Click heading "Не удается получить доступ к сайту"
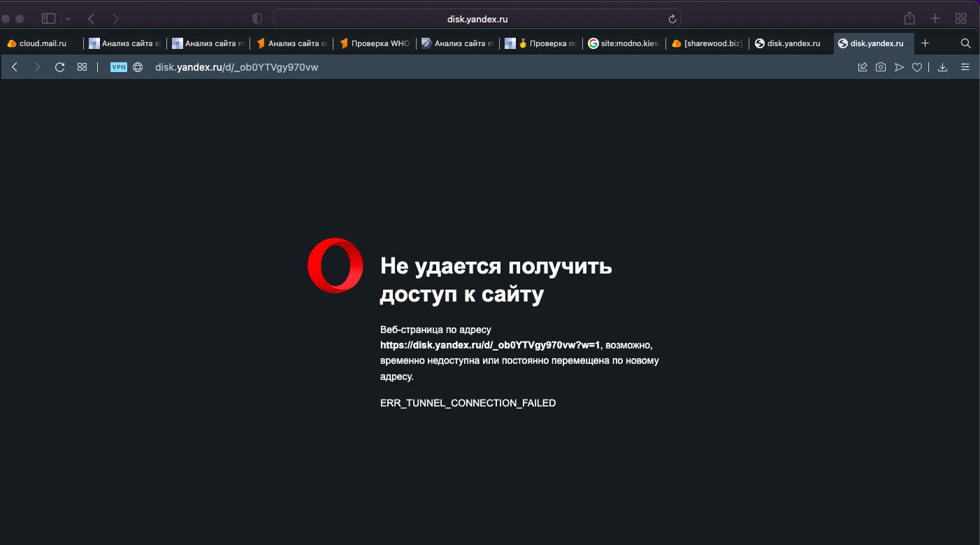The image size is (980, 545). [496, 280]
